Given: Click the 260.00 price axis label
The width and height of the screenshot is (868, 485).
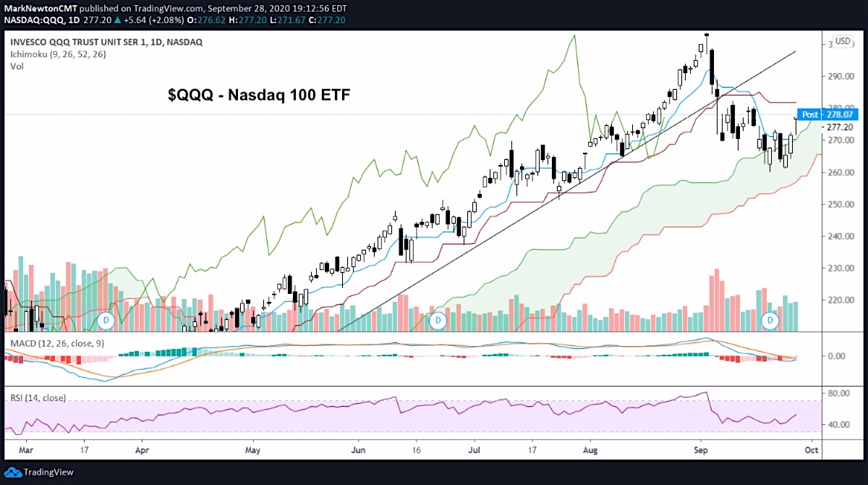Looking at the screenshot, I should pyautogui.click(x=839, y=172).
